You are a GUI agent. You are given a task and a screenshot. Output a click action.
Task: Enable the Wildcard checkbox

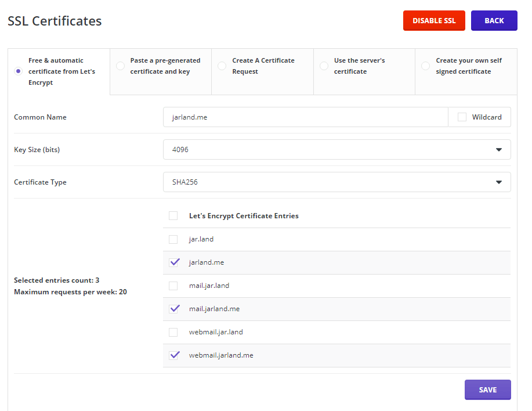coord(462,117)
